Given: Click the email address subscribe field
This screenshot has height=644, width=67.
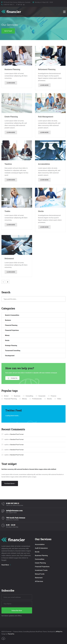Looking at the screenshot, I should 17,597.
